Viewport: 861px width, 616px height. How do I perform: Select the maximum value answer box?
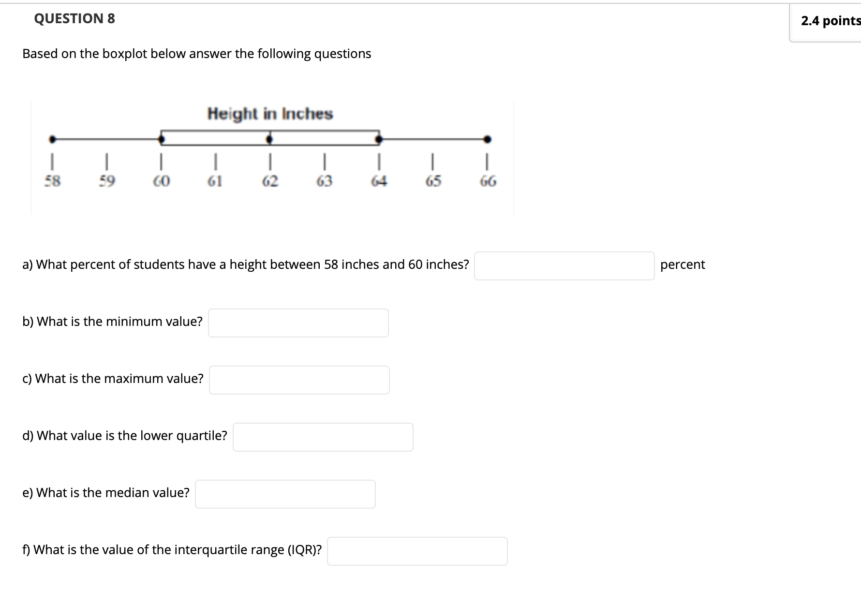(299, 380)
